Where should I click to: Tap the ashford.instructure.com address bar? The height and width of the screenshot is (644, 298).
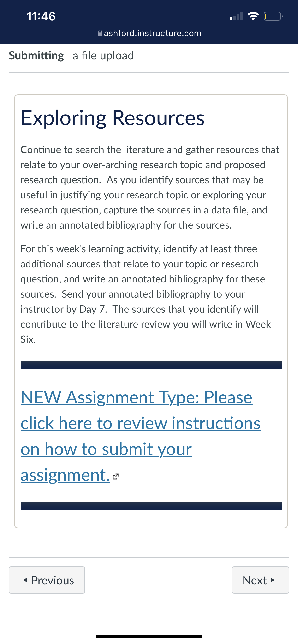(x=149, y=33)
